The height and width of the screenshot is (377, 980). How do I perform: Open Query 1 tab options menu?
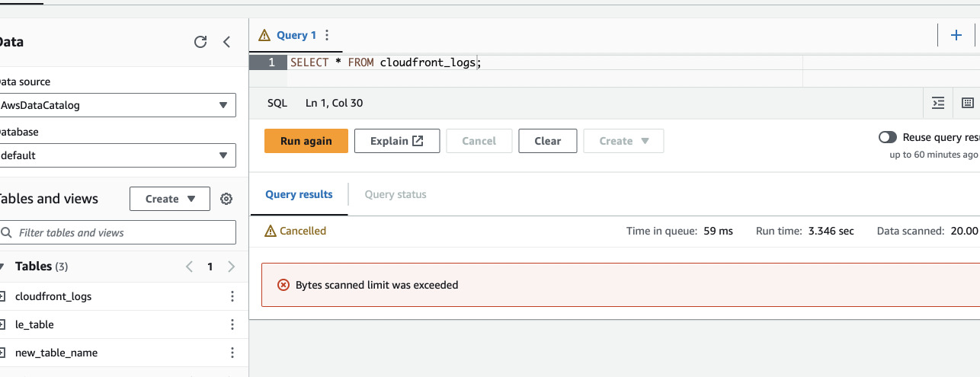tap(327, 35)
